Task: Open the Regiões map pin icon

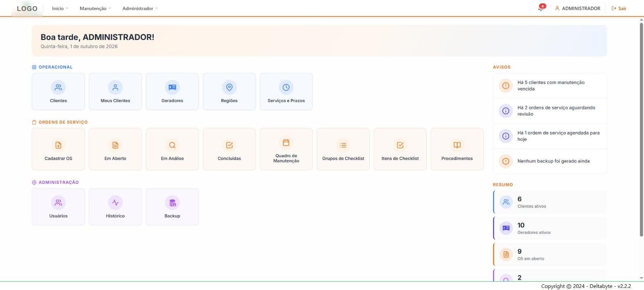Action: [229, 87]
